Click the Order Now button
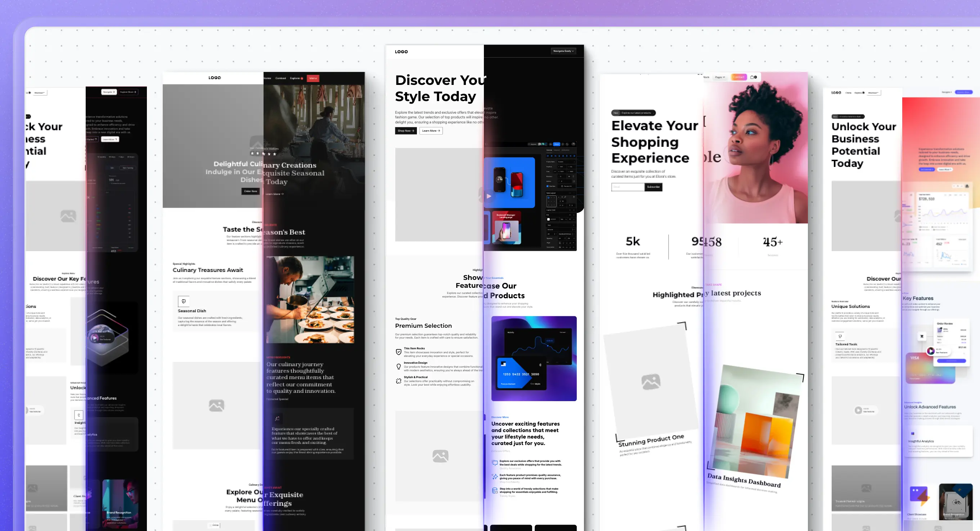Viewport: 980px width, 531px height. 250,191
